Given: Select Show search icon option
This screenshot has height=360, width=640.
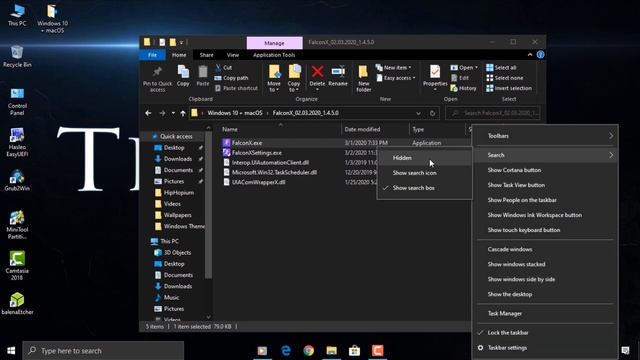Looking at the screenshot, I should coord(424,173).
